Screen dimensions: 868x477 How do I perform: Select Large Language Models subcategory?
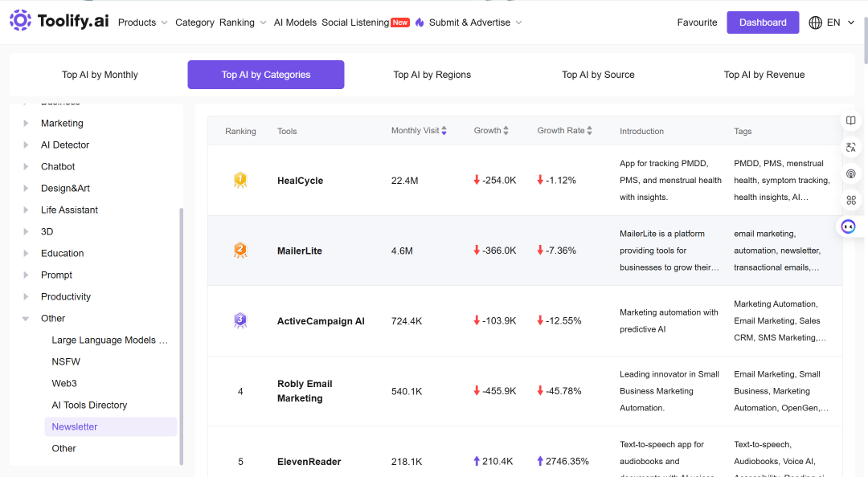coord(109,340)
